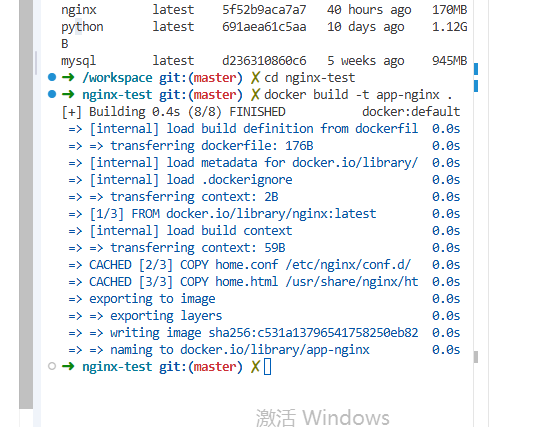Click the yellow X after the last prompt

pyautogui.click(x=255, y=367)
